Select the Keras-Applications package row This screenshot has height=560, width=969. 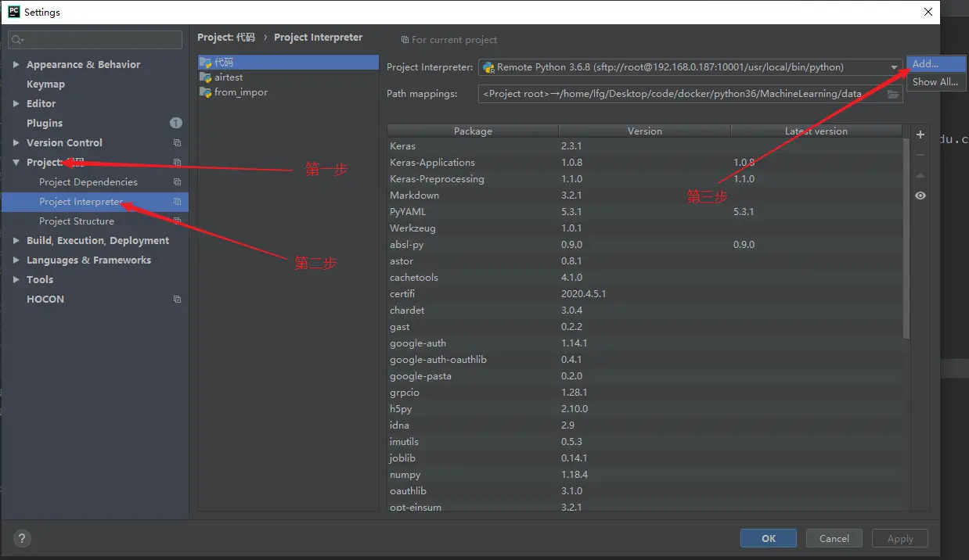[645, 163]
